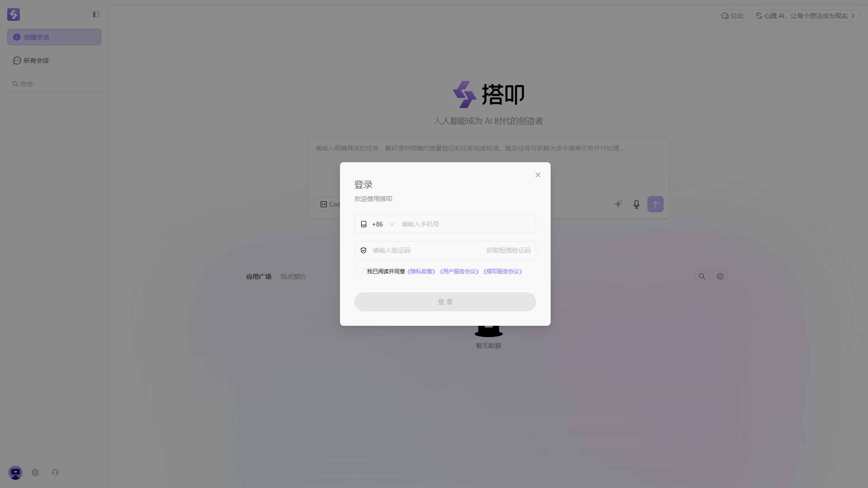Click the gear icon in the app plaza
This screenshot has height=488, width=868.
[x=720, y=277]
